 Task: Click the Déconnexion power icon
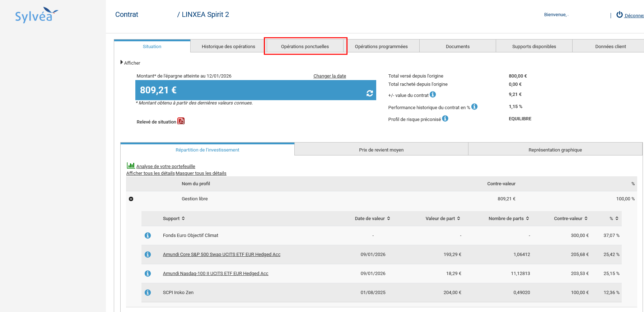[619, 15]
